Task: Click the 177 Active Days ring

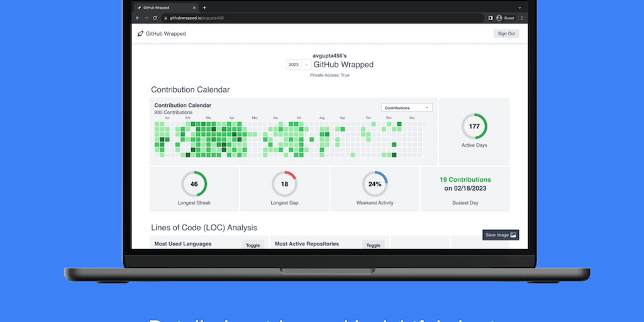Action: 474,126
